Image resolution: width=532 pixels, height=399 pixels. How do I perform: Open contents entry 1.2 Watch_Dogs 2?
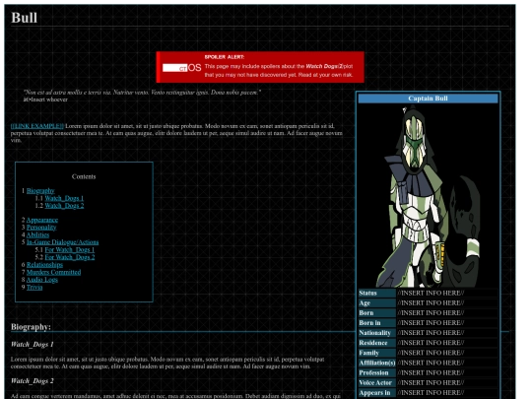click(x=64, y=206)
